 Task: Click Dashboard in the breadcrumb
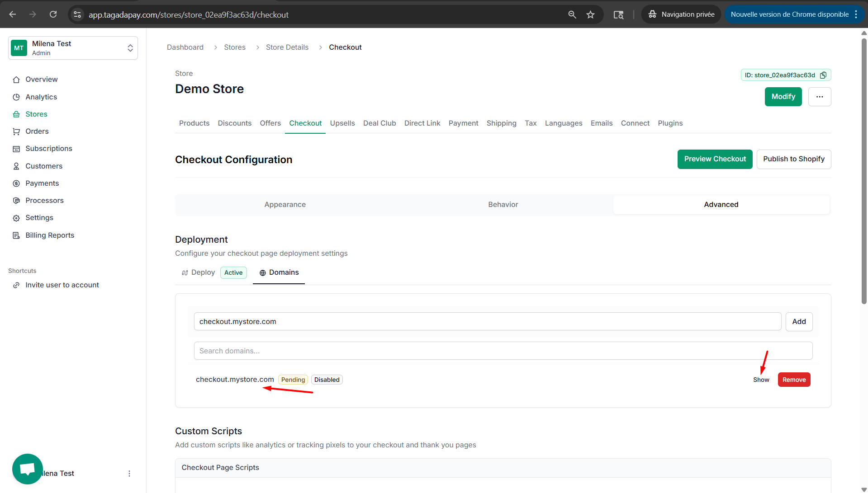185,47
